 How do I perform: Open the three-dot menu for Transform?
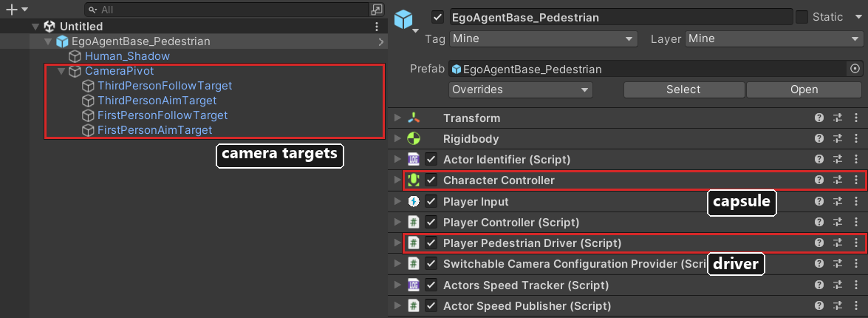click(856, 118)
